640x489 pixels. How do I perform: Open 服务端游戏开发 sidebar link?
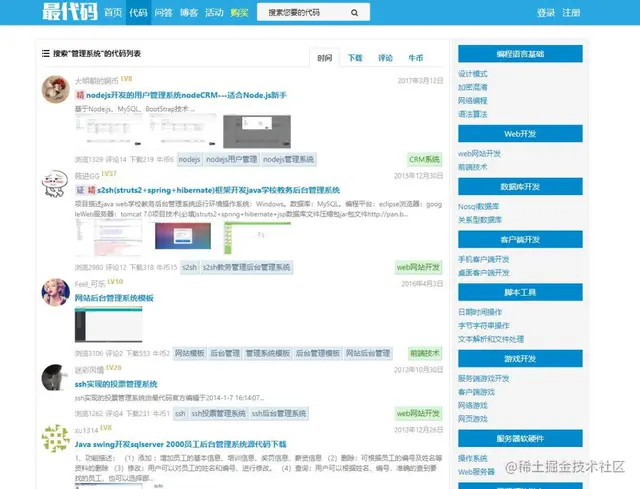coord(484,379)
